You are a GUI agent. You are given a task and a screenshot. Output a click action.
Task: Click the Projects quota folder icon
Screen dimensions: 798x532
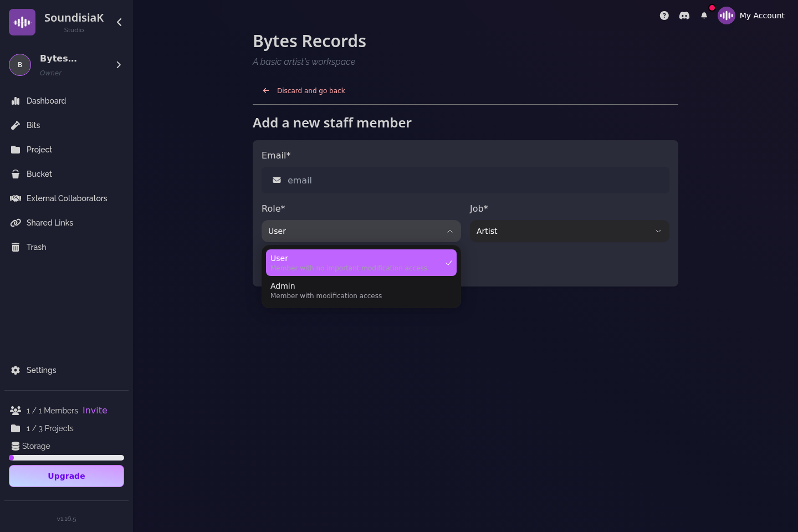(16, 428)
